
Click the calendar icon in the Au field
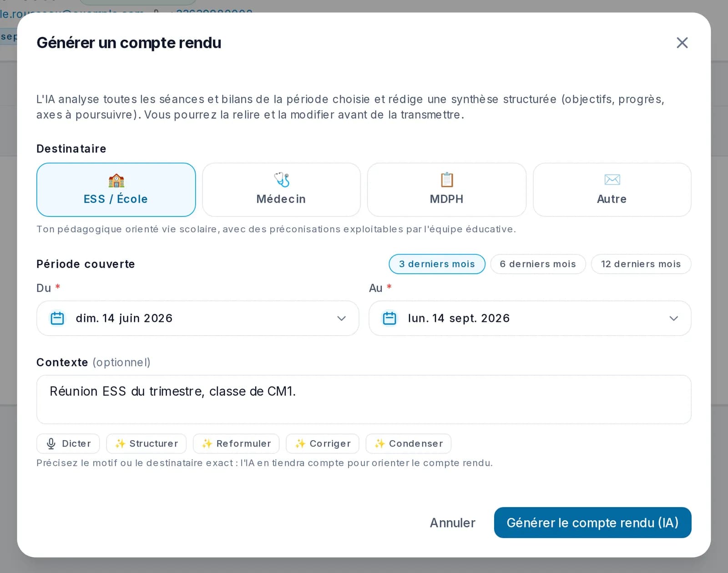(389, 318)
